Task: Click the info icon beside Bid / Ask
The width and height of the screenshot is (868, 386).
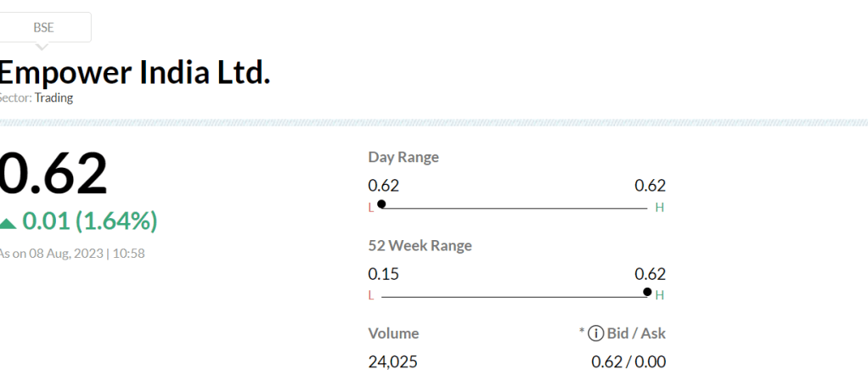Action: [595, 333]
